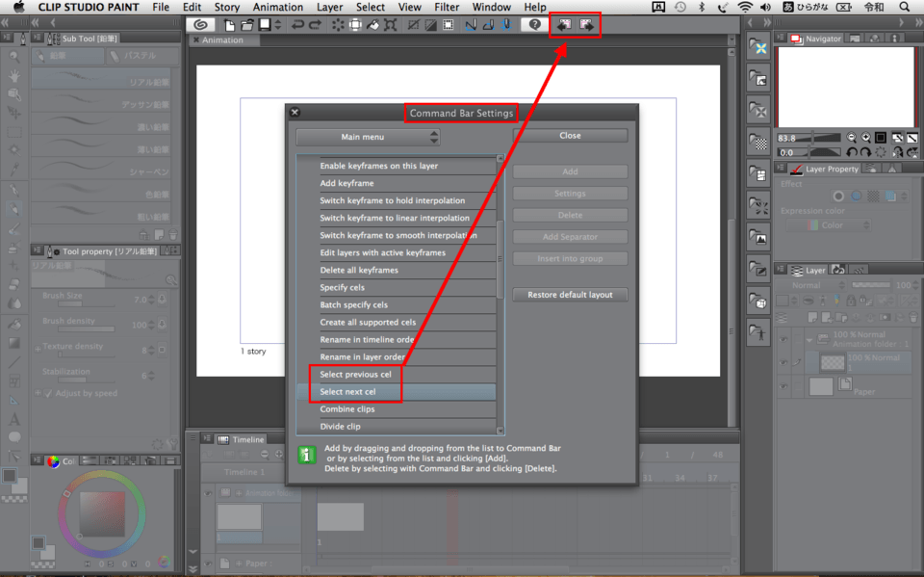Click the Wi-Fi icon in menu bar
This screenshot has height=577, width=924.
pos(745,7)
